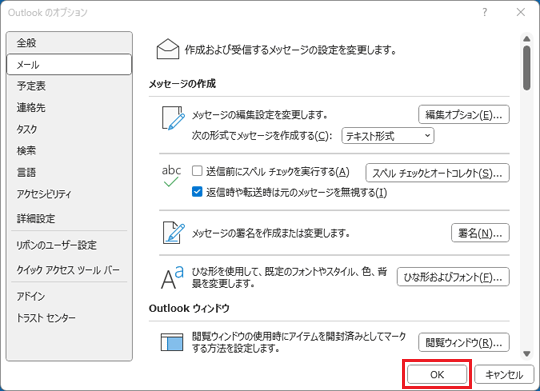Viewport: 540px width, 391px height.
Task: Click the stationery and fonts Aa icon
Action: pyautogui.click(x=173, y=277)
